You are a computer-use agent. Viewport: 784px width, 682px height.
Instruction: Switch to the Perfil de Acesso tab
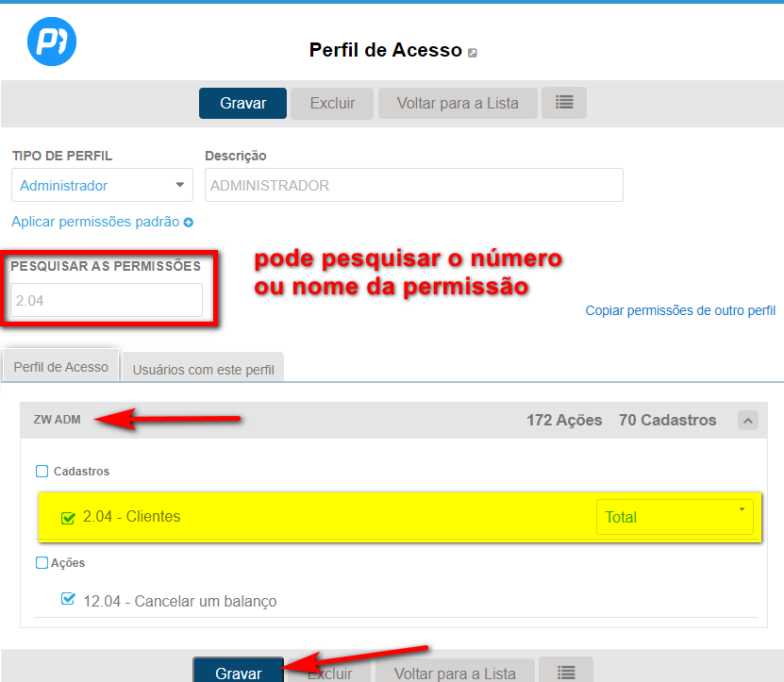pyautogui.click(x=61, y=367)
